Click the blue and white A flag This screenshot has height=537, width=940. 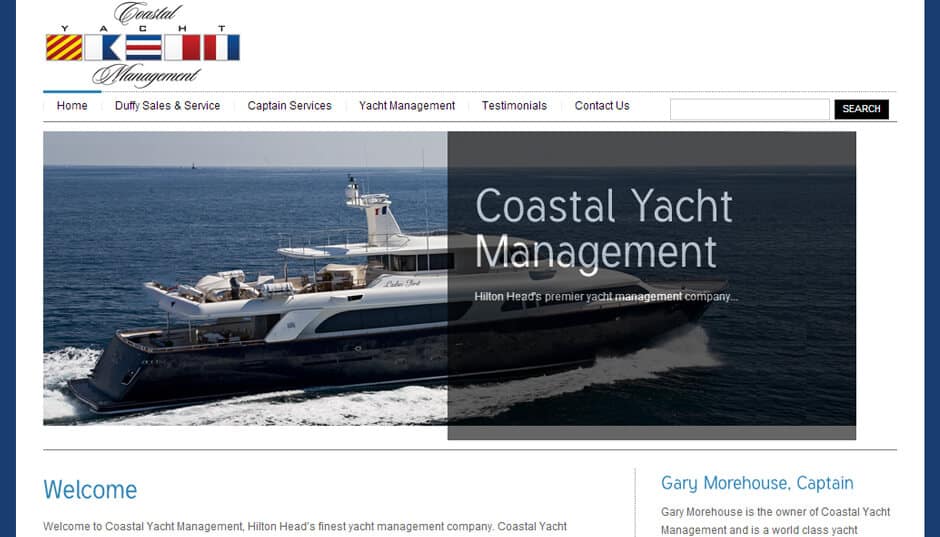[x=103, y=47]
